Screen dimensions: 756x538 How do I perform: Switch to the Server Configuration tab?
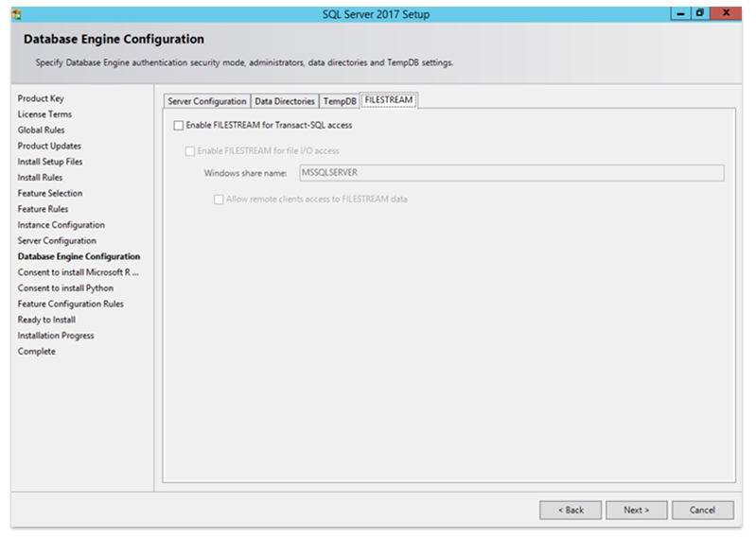pyautogui.click(x=207, y=101)
